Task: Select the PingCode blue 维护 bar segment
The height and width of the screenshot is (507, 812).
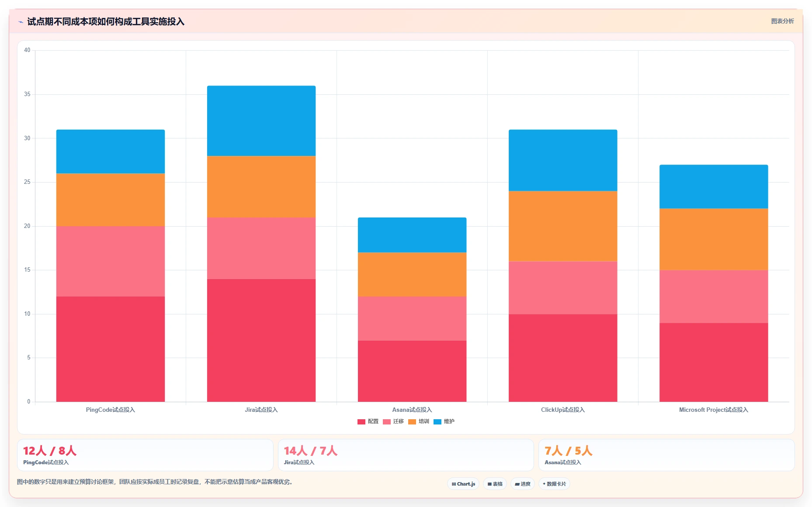Action: click(x=111, y=152)
